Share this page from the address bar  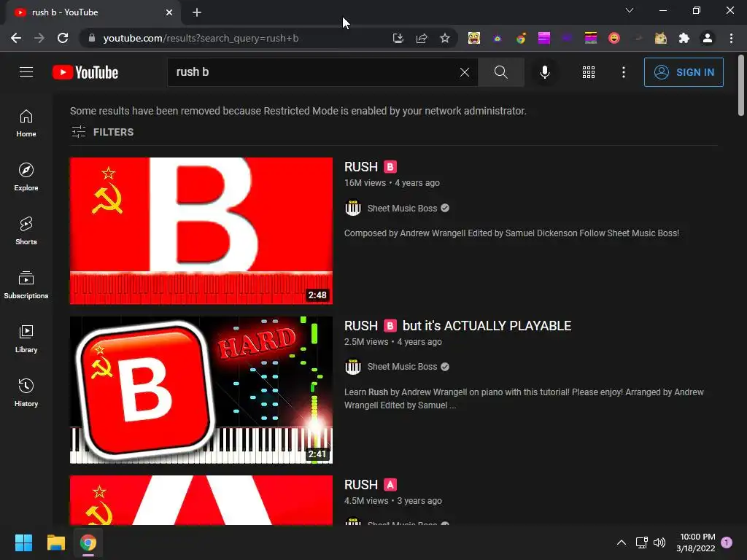click(x=422, y=38)
